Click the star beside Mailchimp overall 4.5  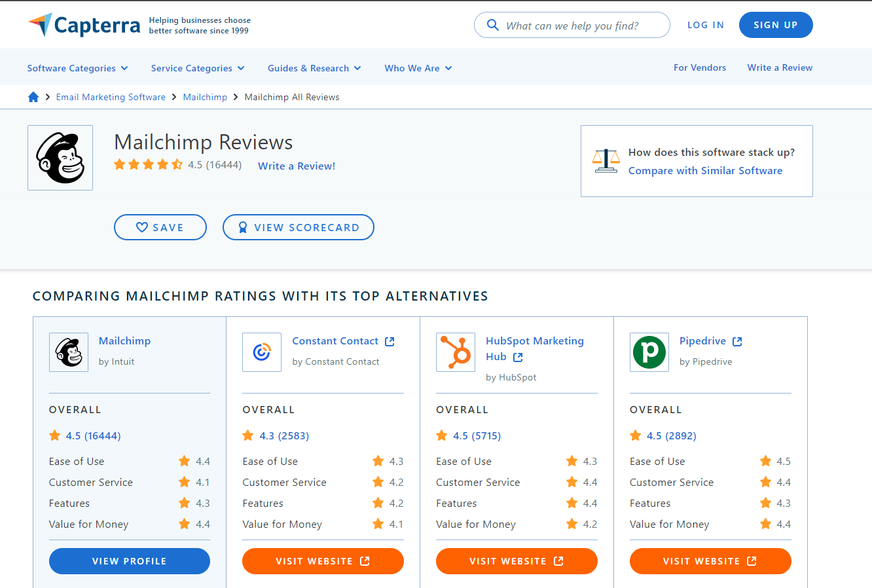[55, 435]
